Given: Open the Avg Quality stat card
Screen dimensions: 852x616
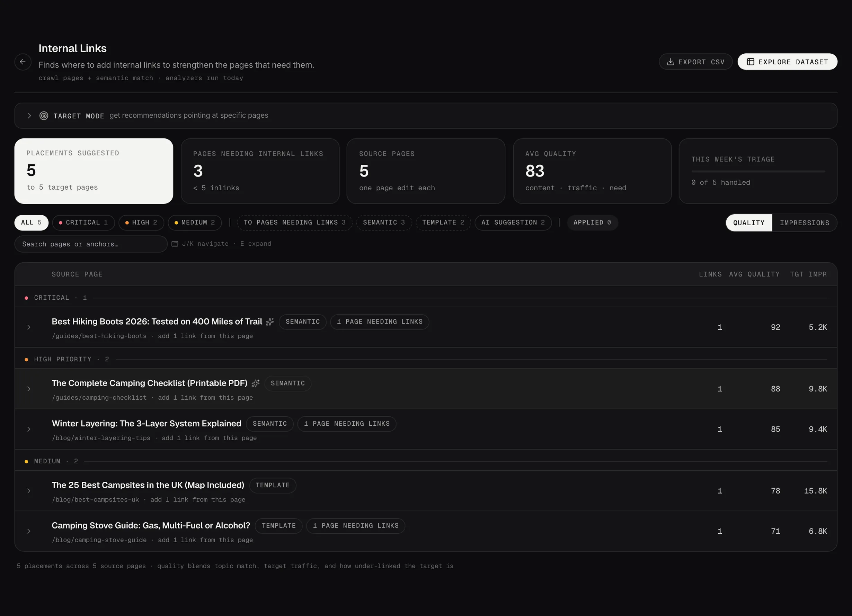Looking at the screenshot, I should point(592,171).
